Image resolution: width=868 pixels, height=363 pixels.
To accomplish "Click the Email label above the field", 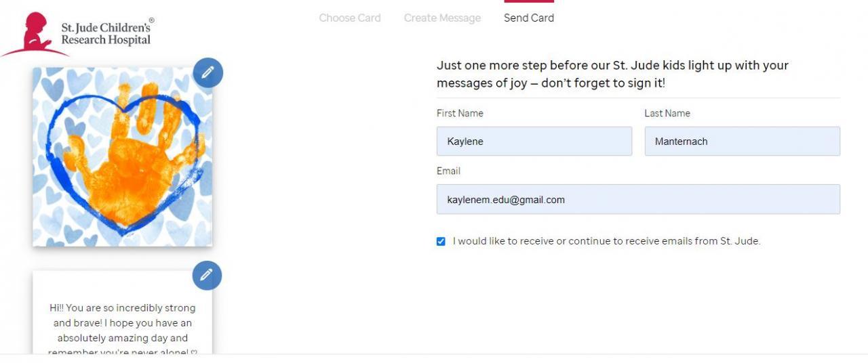I will point(448,171).
